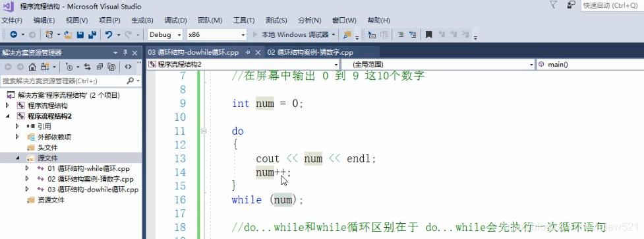Expand the 引用 references node
This screenshot has width=644, height=239.
click(x=17, y=126)
